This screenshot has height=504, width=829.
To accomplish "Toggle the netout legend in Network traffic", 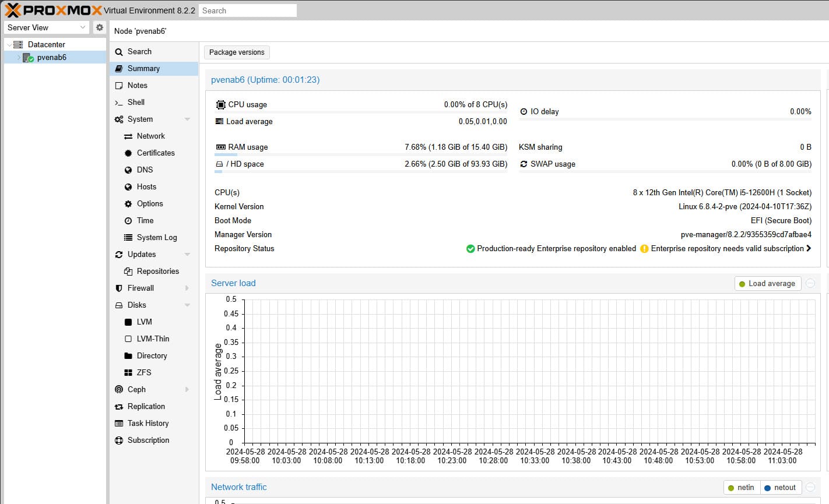I will [x=781, y=487].
